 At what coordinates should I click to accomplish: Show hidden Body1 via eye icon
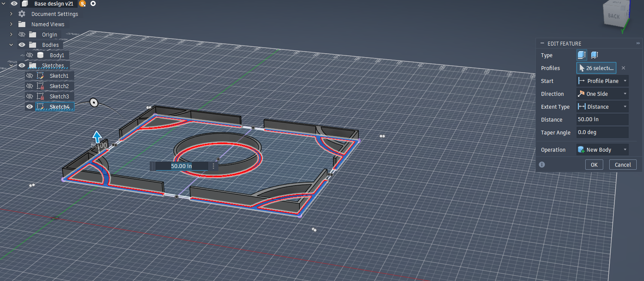(x=30, y=55)
